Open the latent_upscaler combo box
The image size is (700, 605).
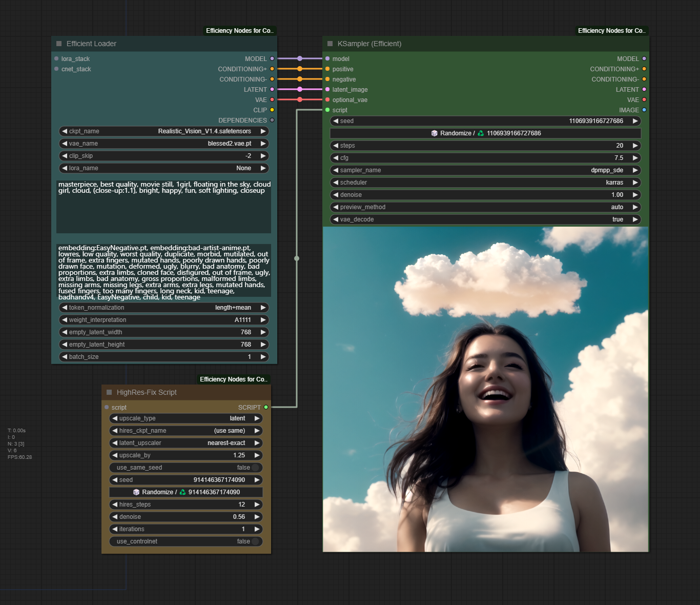click(186, 443)
